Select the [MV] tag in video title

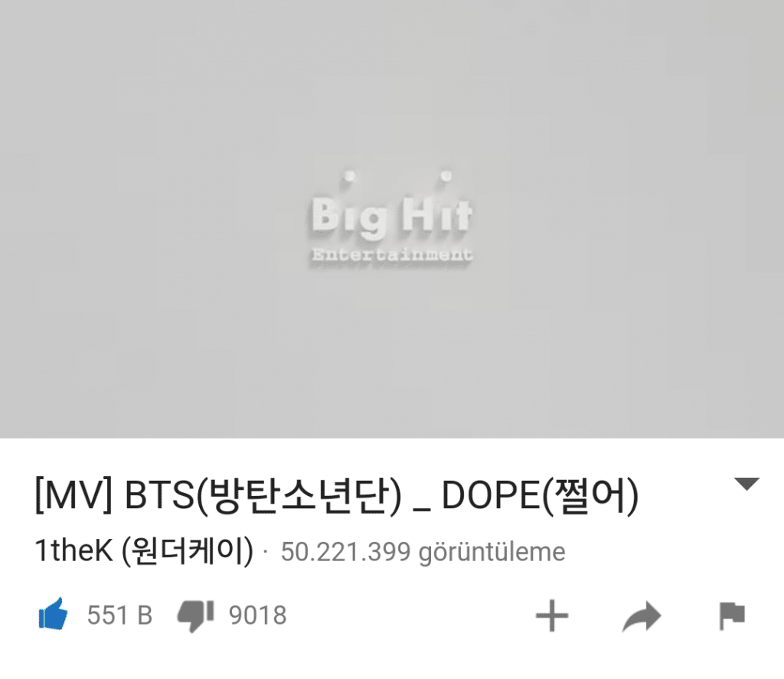click(x=73, y=495)
